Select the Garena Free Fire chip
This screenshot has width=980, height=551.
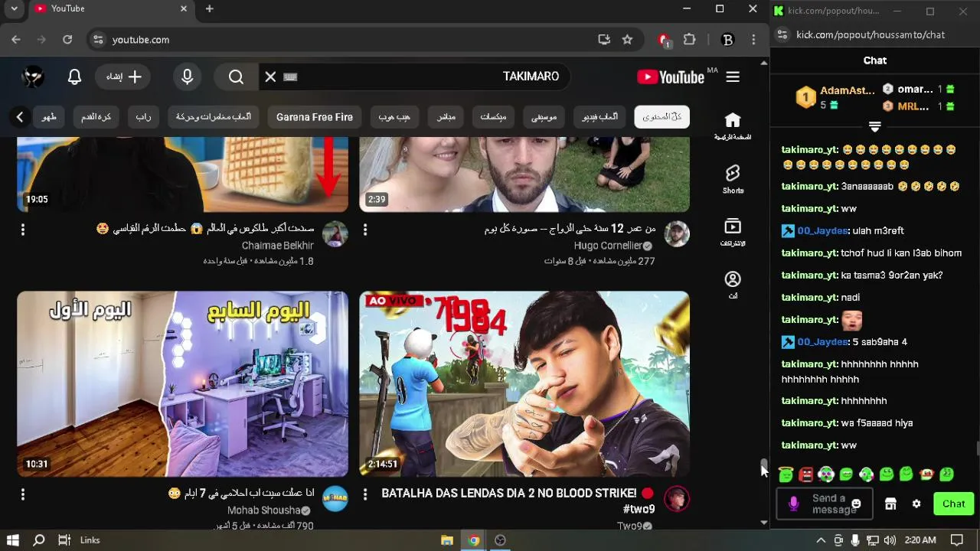point(315,117)
